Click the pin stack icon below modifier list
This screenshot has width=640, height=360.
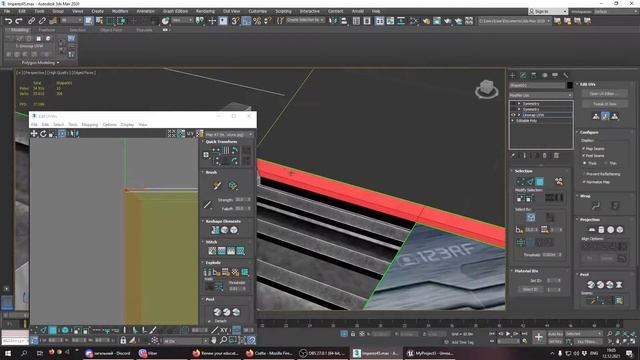[x=513, y=156]
